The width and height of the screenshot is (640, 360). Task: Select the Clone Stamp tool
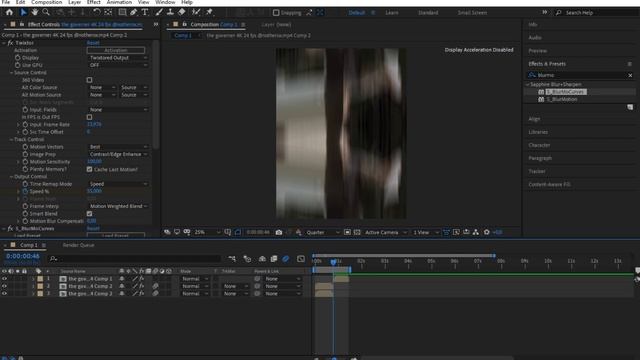click(170, 12)
